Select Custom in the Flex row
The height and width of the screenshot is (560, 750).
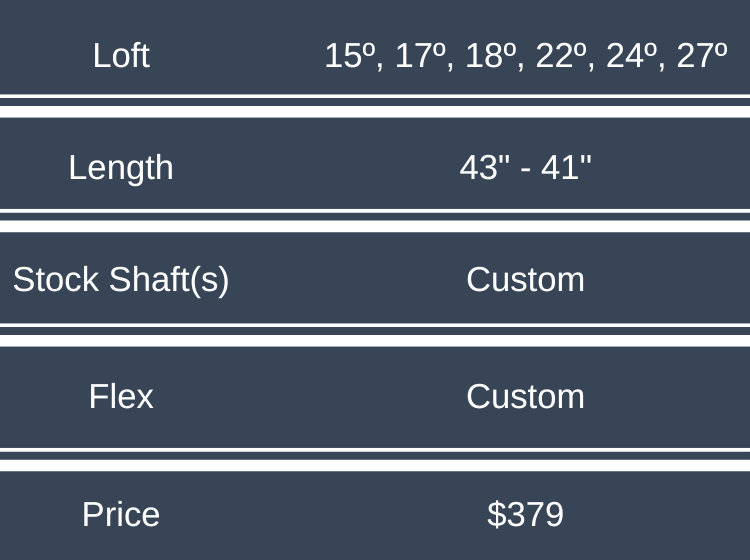pyautogui.click(x=525, y=396)
